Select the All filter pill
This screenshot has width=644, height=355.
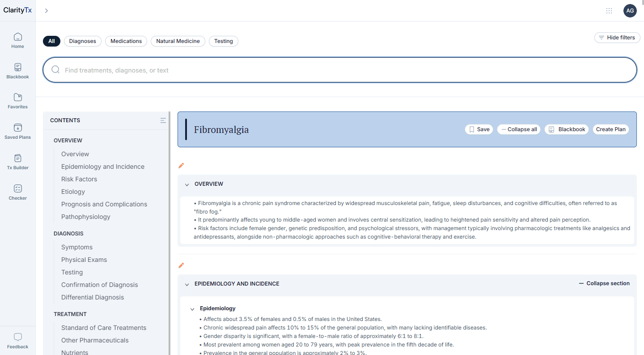pyautogui.click(x=51, y=41)
